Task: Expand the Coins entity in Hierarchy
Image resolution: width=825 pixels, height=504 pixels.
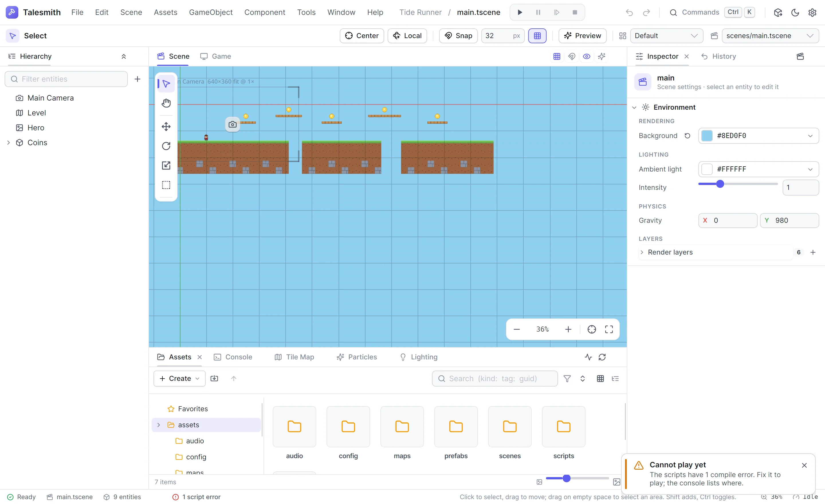Action: click(x=9, y=143)
